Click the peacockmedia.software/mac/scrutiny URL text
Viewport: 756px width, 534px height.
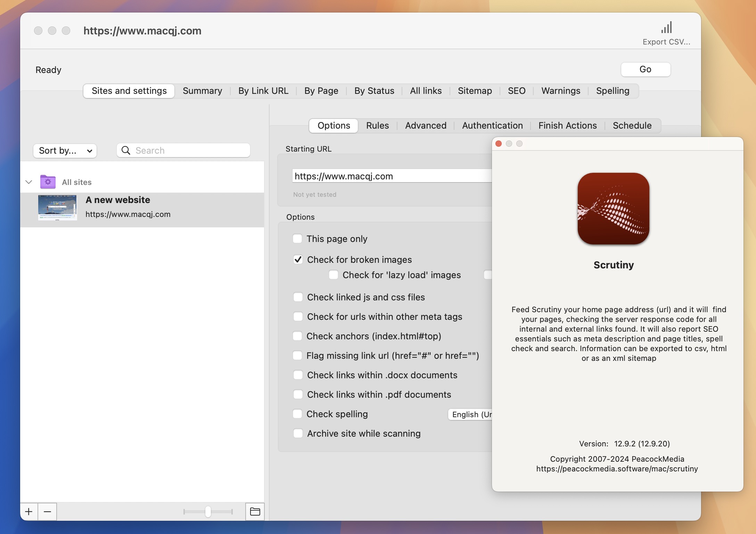pyautogui.click(x=617, y=469)
